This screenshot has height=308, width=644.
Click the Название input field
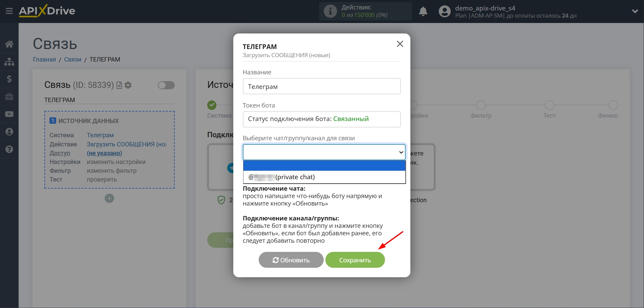coord(321,87)
